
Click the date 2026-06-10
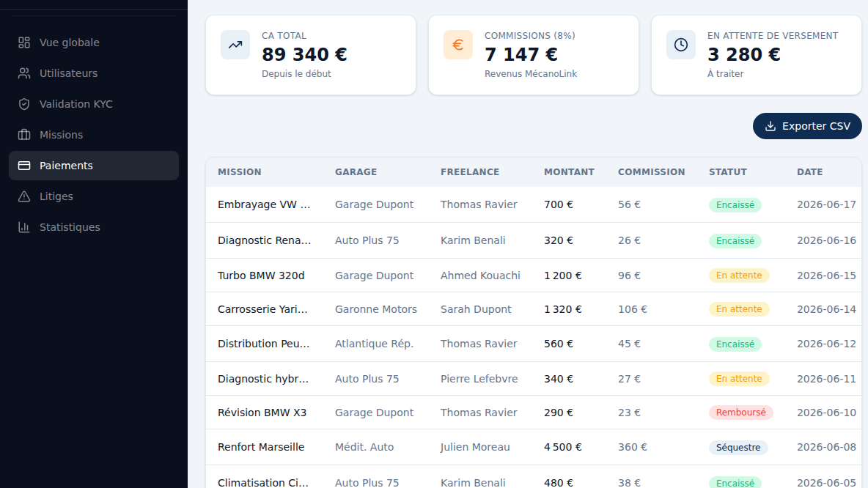click(826, 413)
